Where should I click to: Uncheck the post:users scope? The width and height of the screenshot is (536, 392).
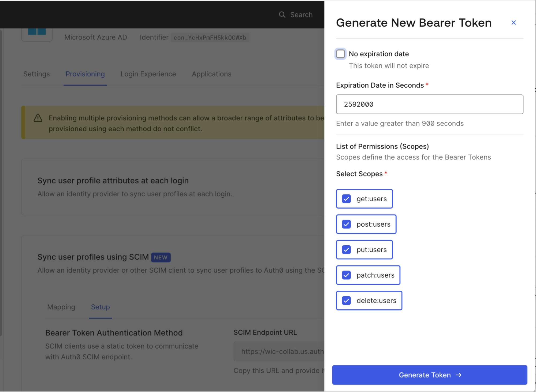(x=346, y=224)
